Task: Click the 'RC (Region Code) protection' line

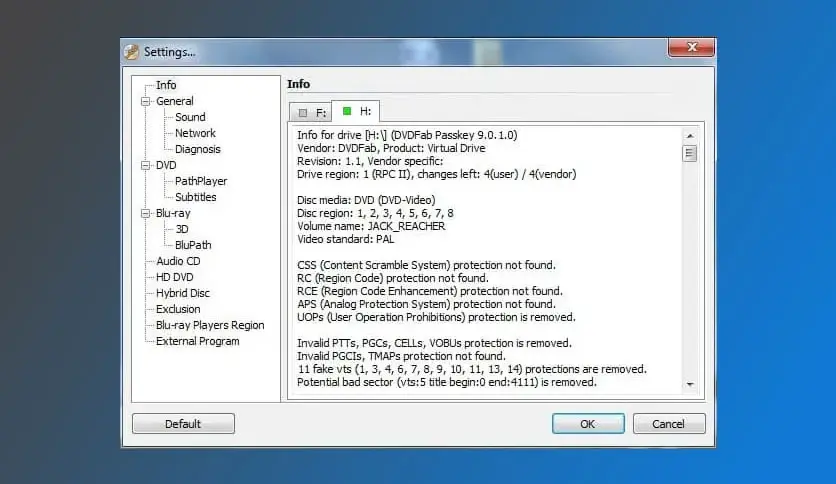Action: tap(392, 278)
